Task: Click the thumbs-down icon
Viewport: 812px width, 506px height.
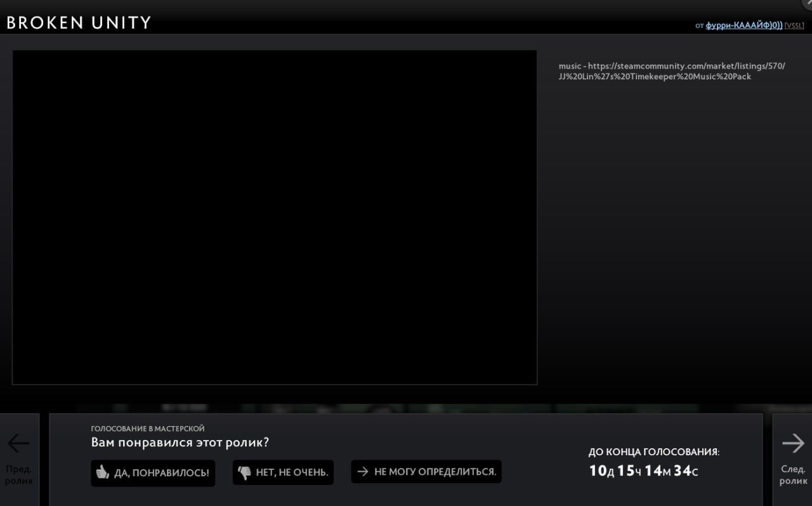Action: [244, 472]
